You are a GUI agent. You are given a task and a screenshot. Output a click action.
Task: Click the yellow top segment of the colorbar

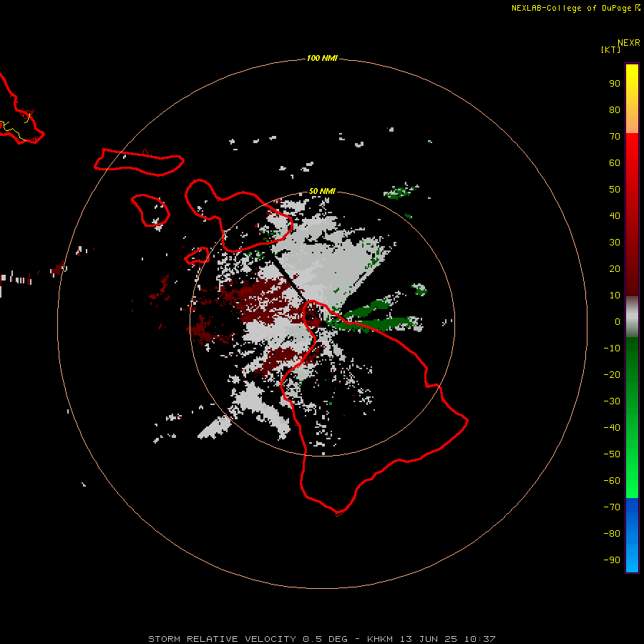(632, 99)
